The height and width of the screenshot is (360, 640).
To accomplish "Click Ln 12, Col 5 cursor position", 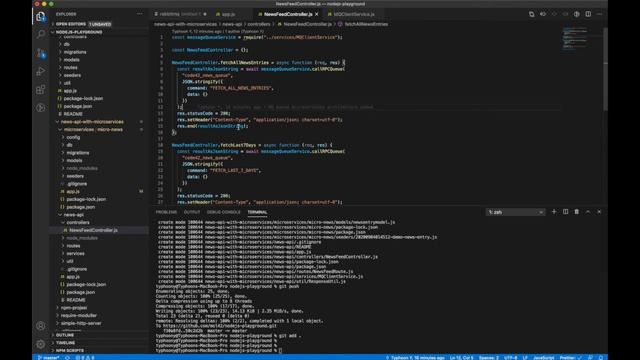I will 462,357.
